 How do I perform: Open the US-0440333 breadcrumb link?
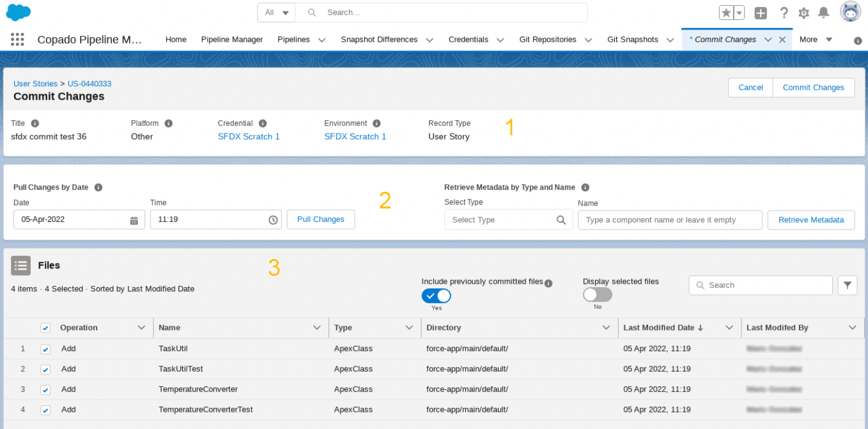89,84
